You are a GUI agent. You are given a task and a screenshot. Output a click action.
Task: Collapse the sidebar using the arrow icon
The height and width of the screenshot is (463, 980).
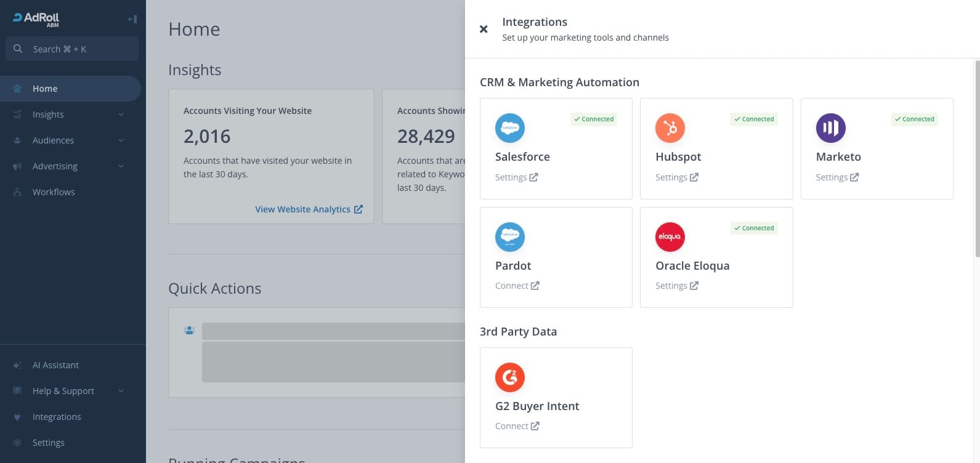(132, 19)
